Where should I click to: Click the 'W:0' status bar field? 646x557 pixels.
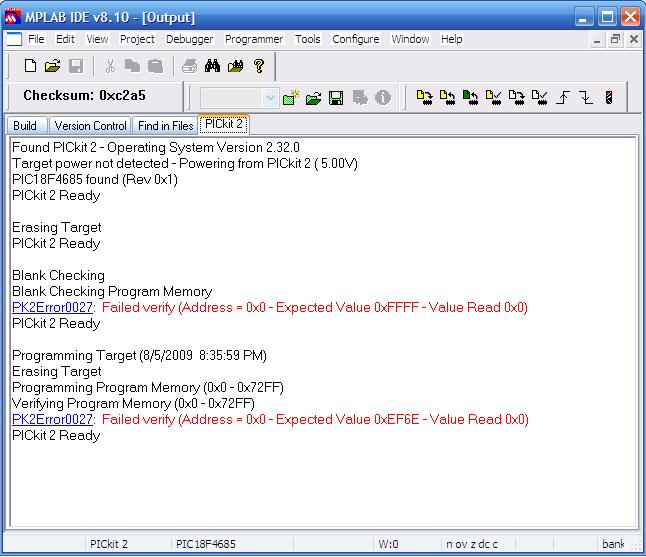(389, 544)
